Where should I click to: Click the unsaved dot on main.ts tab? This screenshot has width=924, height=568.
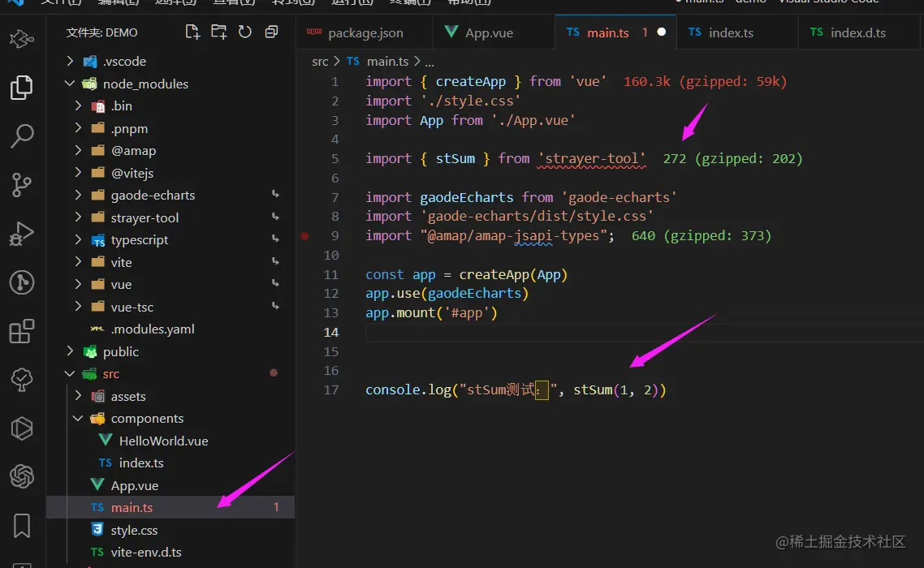[661, 32]
